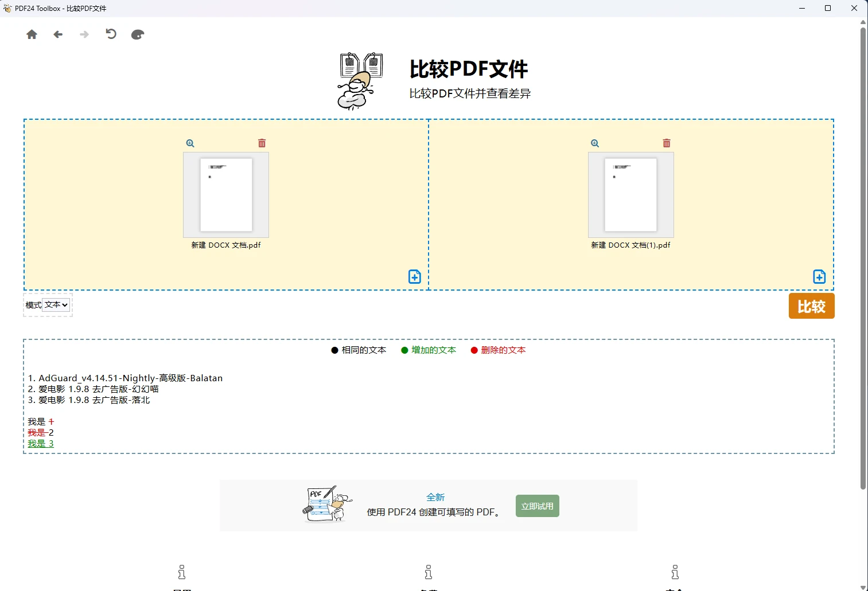This screenshot has width=868, height=591.
Task: Click the reload icon in the toolbar
Action: 111,34
